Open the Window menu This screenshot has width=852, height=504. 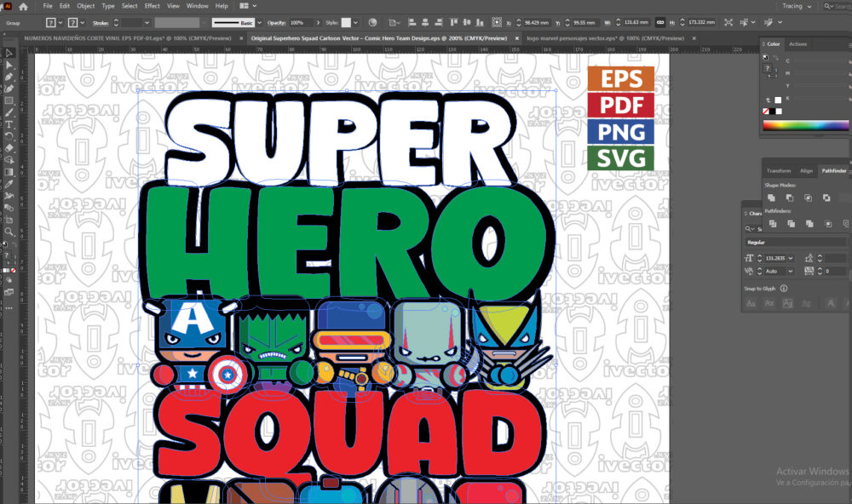[198, 6]
